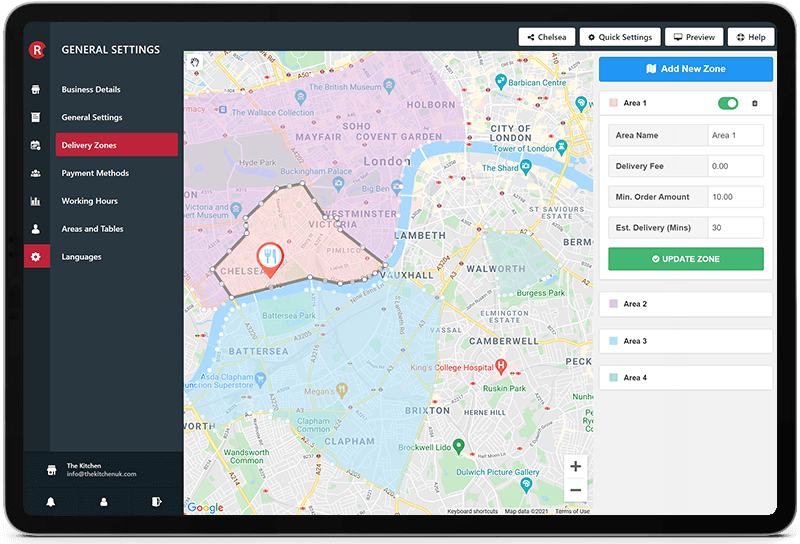Click the Chelsea share button

point(547,37)
